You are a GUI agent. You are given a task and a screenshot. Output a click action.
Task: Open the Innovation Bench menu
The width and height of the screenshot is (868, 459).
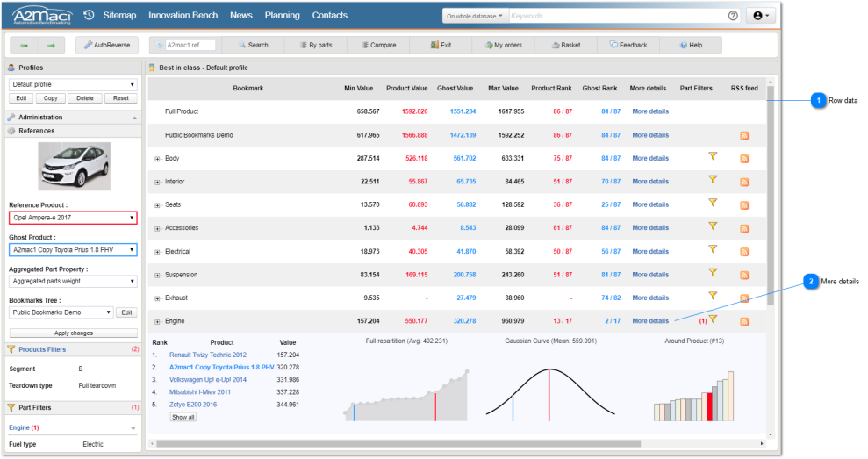tap(183, 16)
